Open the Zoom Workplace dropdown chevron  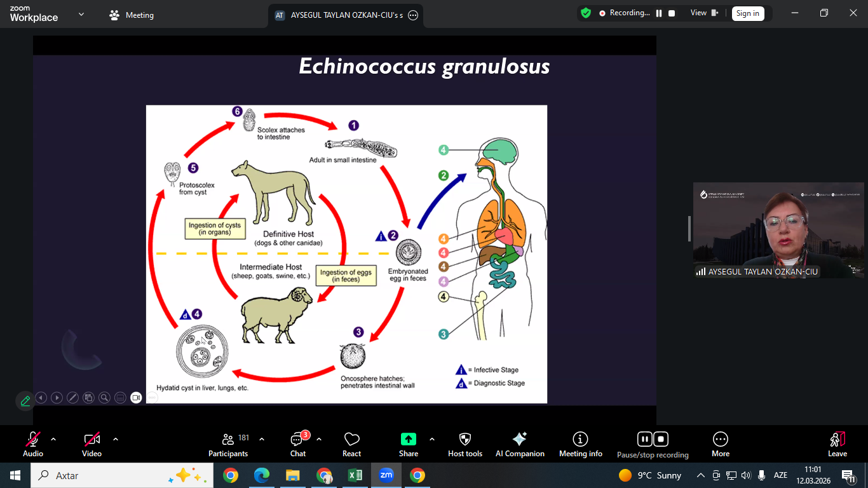81,15
